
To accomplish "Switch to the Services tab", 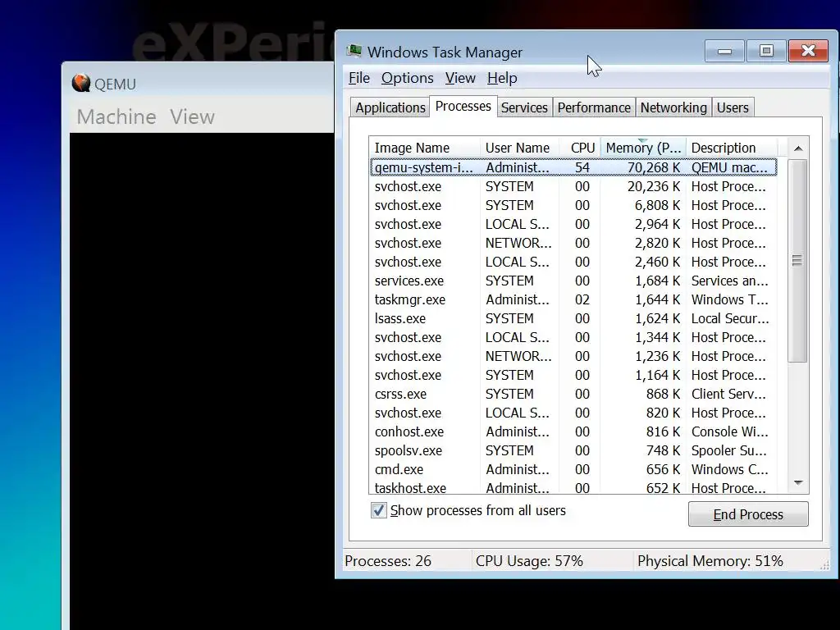I will tap(524, 107).
